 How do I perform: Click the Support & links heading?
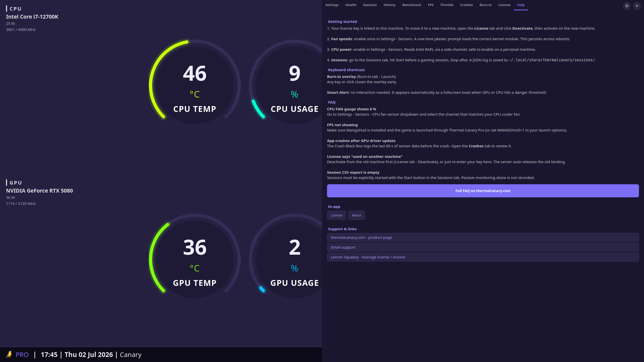pyautogui.click(x=342, y=229)
